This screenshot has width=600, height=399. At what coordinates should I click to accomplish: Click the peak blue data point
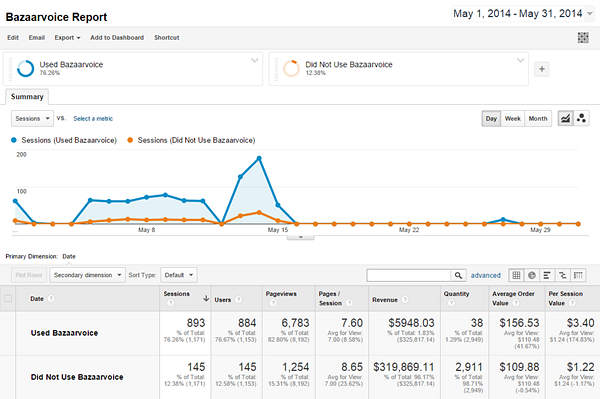click(x=259, y=158)
